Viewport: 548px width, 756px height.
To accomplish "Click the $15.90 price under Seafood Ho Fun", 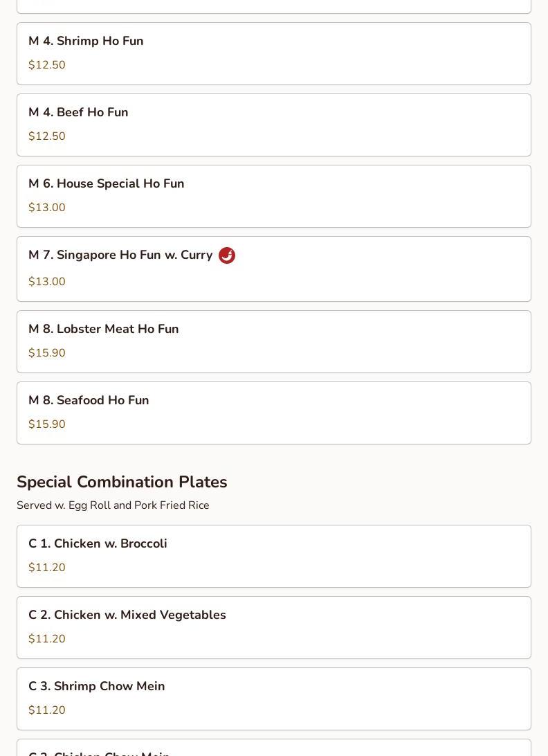I will tap(47, 424).
